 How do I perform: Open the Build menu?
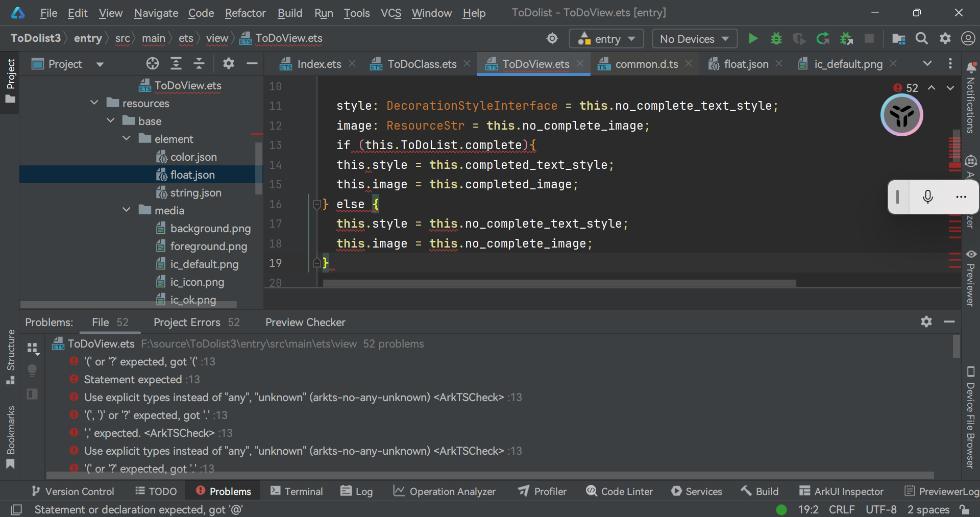[x=290, y=13]
